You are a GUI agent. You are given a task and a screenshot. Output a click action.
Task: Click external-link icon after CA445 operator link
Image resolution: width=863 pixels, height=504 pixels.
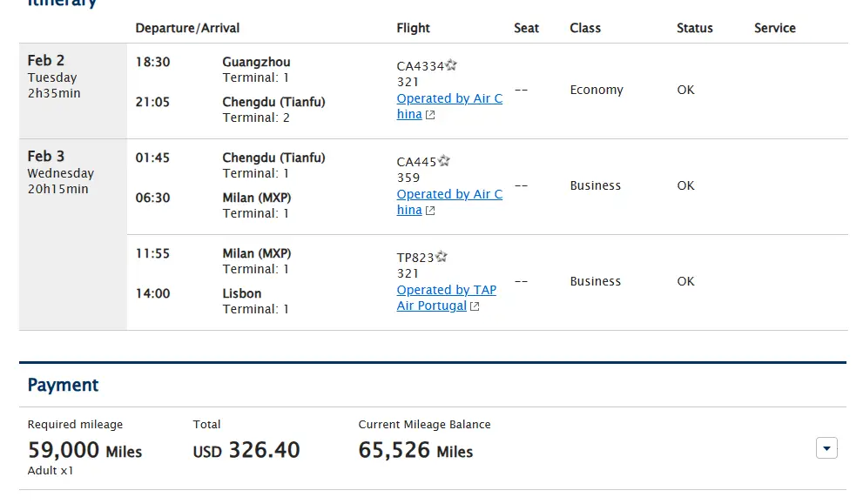(x=430, y=211)
